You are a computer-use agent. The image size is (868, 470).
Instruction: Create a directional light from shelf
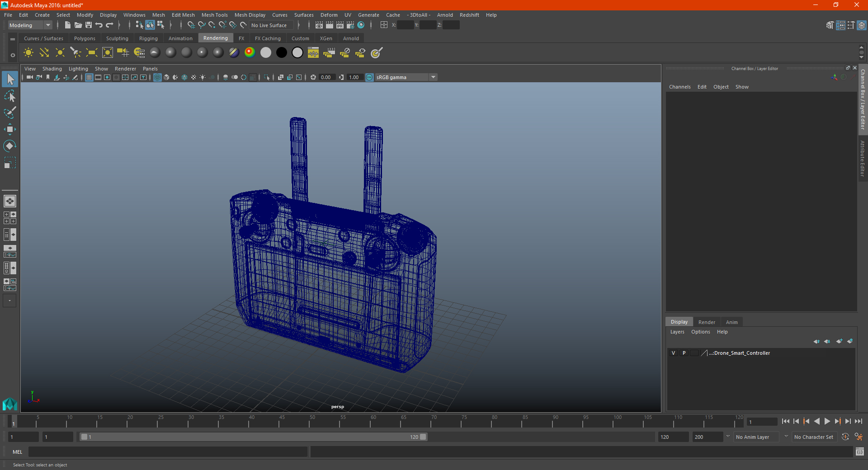(x=44, y=53)
